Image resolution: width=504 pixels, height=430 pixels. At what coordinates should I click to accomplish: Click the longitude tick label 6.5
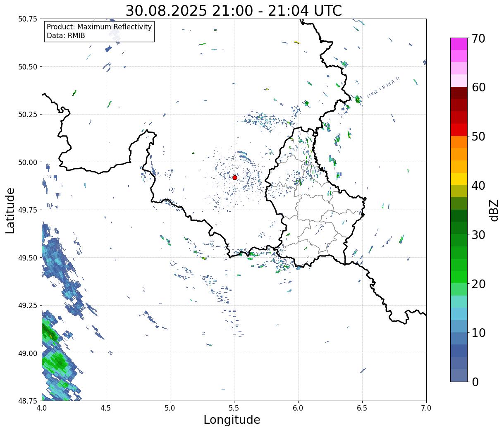pos(362,408)
